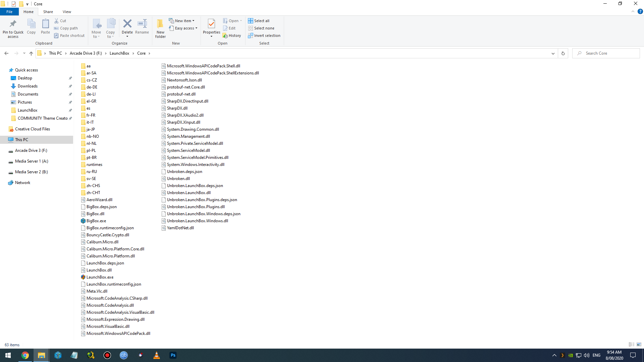Open Chrome from the taskbar
Image resolution: width=644 pixels, height=362 pixels.
pyautogui.click(x=25, y=355)
